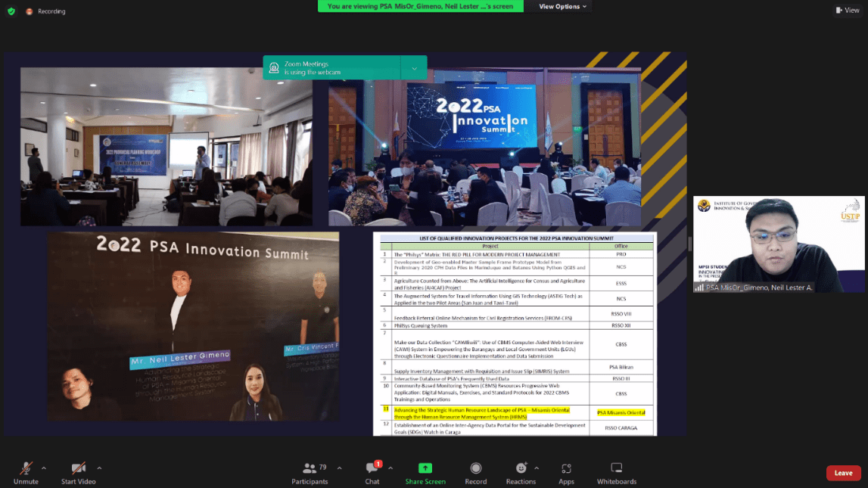Click the divider handle beside the video panel
The image size is (868, 488).
coord(689,244)
